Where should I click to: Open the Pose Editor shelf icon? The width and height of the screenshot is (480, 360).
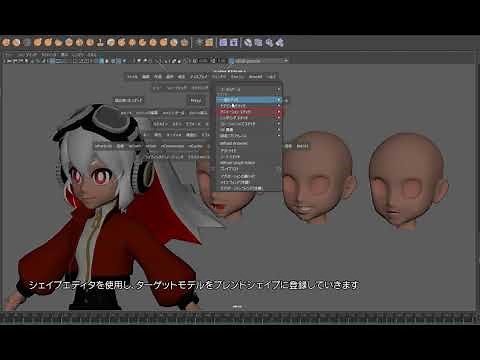[x=234, y=43]
